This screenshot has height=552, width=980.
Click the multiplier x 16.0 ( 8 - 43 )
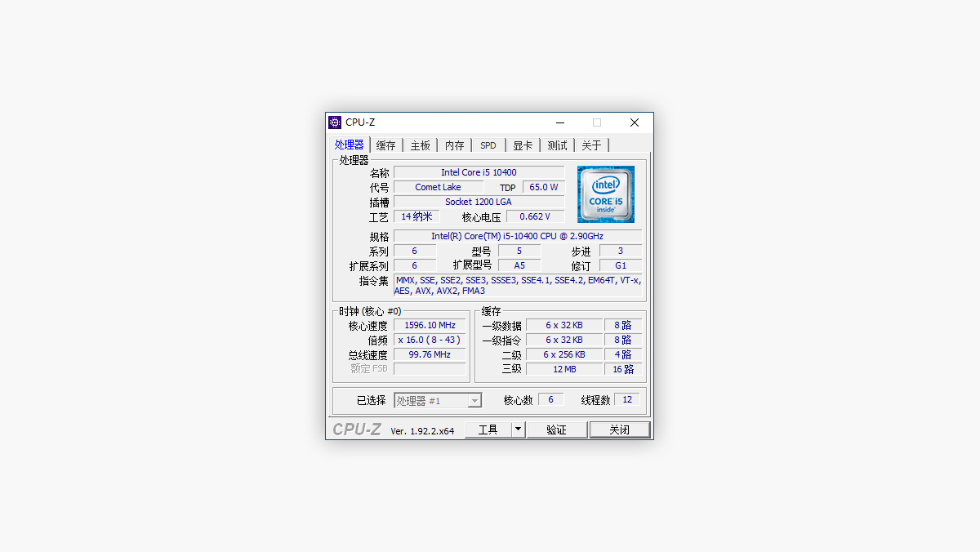tap(430, 340)
